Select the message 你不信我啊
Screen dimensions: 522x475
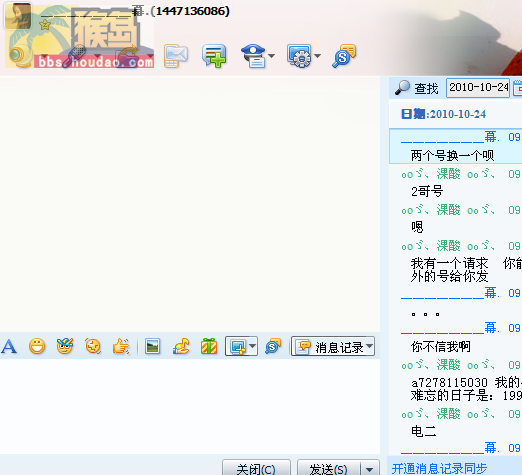click(441, 347)
